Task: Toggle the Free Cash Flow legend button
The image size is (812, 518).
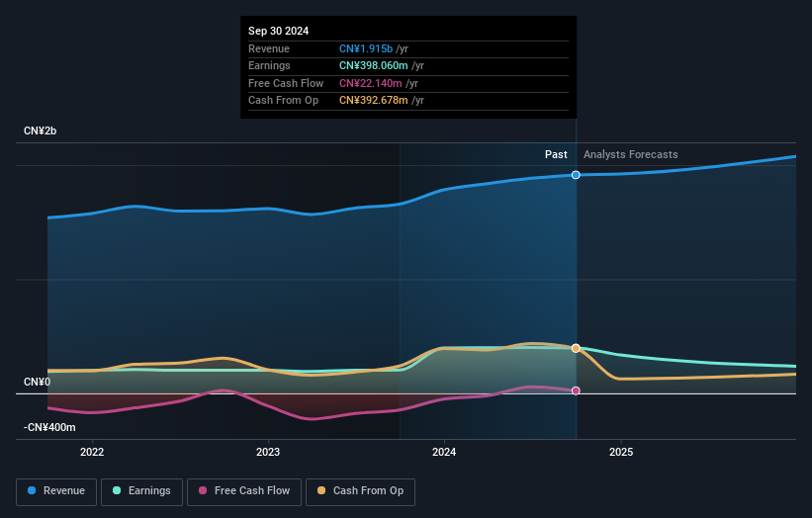Action: [244, 491]
